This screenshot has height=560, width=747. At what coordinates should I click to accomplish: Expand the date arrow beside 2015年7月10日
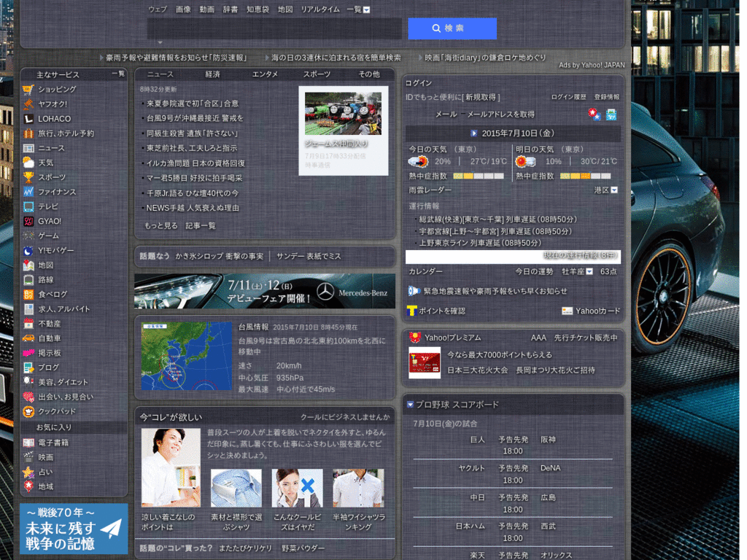click(x=474, y=133)
